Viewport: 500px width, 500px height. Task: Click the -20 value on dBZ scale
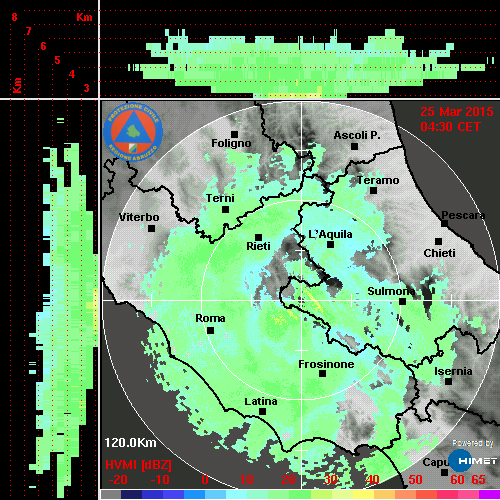[x=118, y=480]
